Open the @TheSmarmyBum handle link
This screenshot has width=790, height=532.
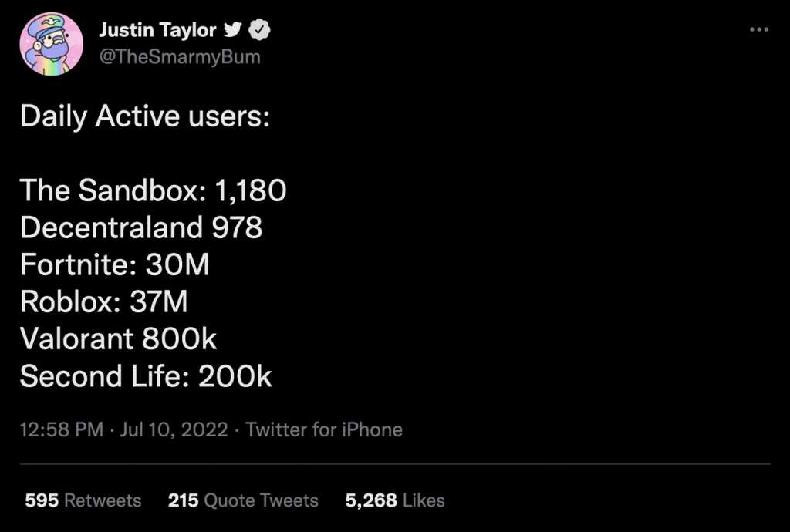coord(179,57)
